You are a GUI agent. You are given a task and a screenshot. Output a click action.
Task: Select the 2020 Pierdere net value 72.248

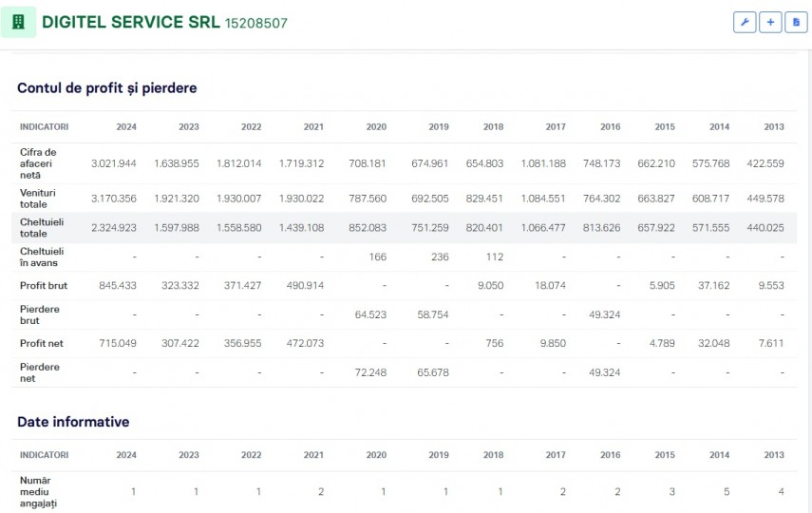point(370,372)
